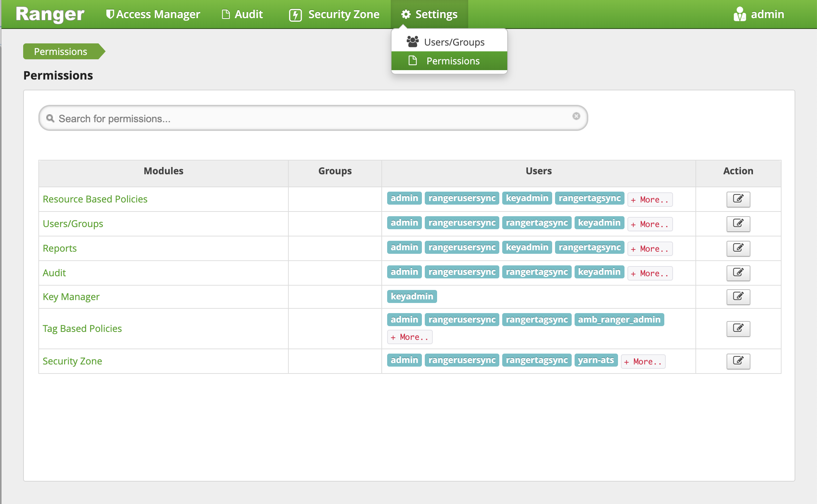The height and width of the screenshot is (504, 817).
Task: Click the admin user profile icon
Action: (x=739, y=14)
